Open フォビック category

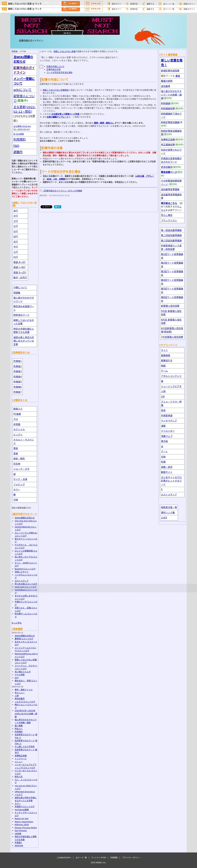point(19,484)
